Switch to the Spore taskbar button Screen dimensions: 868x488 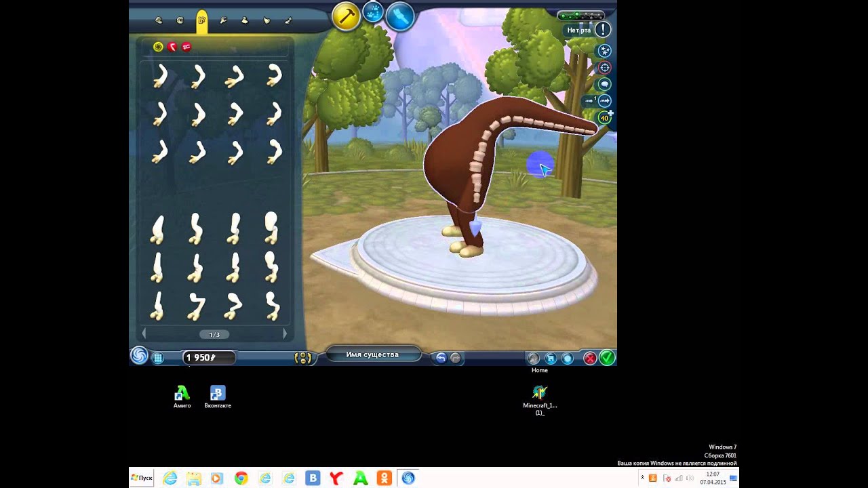click(408, 478)
